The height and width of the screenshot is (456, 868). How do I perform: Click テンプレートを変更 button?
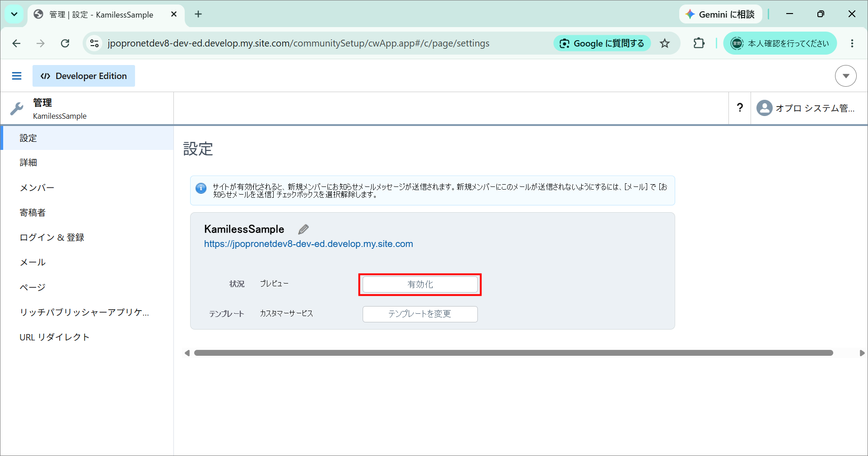[x=420, y=314]
